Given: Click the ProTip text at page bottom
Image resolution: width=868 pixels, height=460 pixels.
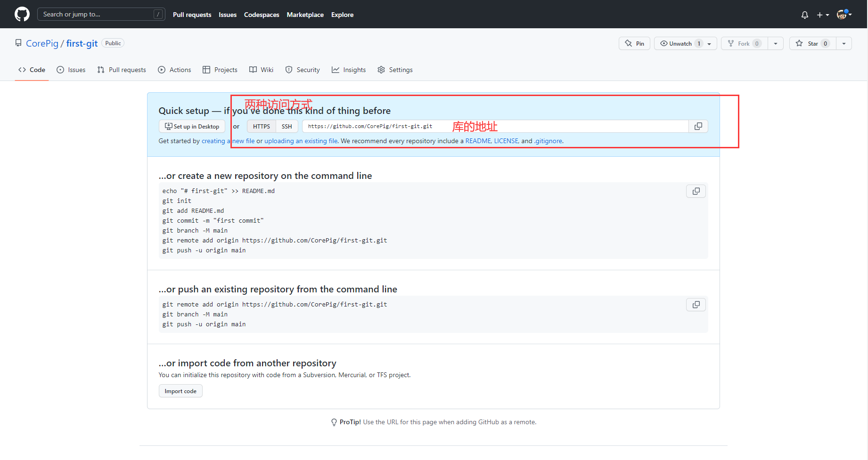Looking at the screenshot, I should [434, 422].
